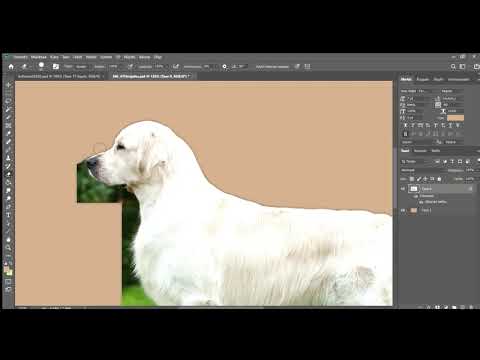The width and height of the screenshot is (480, 360).
Task: Select the Rectangular Marquee tool
Action: pyautogui.click(x=8, y=93)
